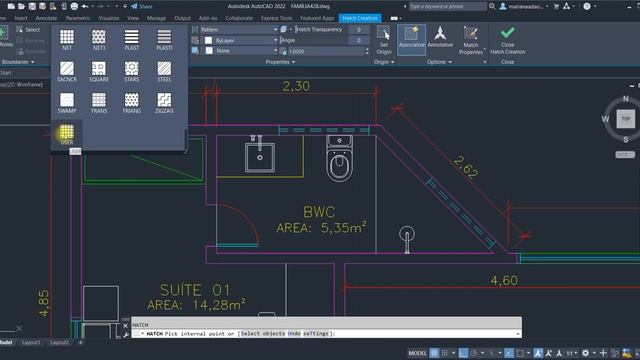Click the seTtings option in command line
Viewport: 640px width, 360px height.
pyautogui.click(x=316, y=333)
